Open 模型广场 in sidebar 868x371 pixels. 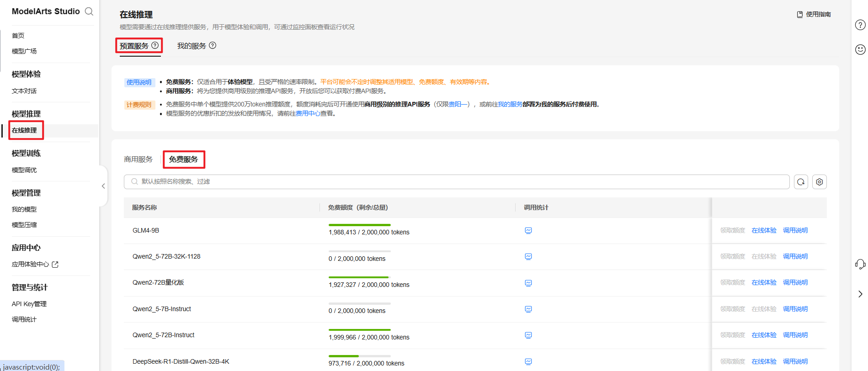click(x=24, y=51)
